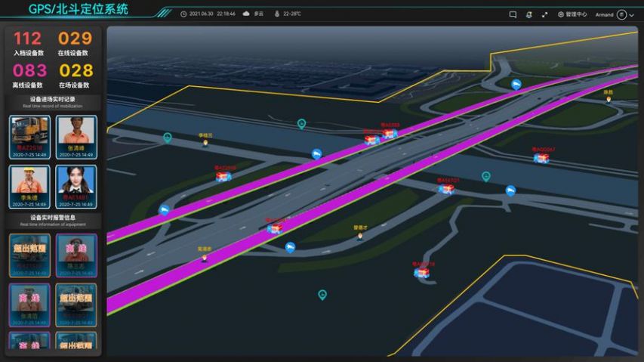Toggle fullscreen with the expand arrows icon
This screenshot has height=362, width=644.
[544, 14]
